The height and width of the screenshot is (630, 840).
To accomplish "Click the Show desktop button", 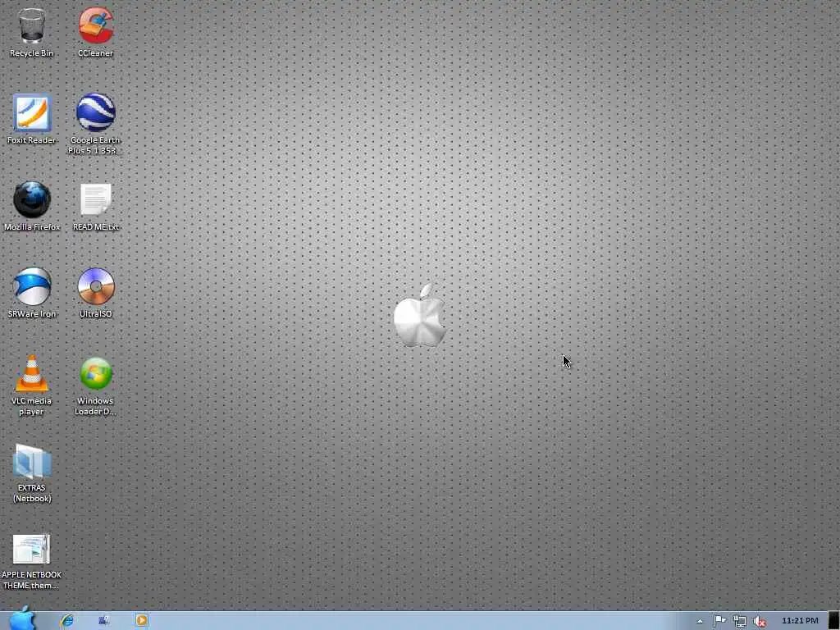I will click(834, 620).
